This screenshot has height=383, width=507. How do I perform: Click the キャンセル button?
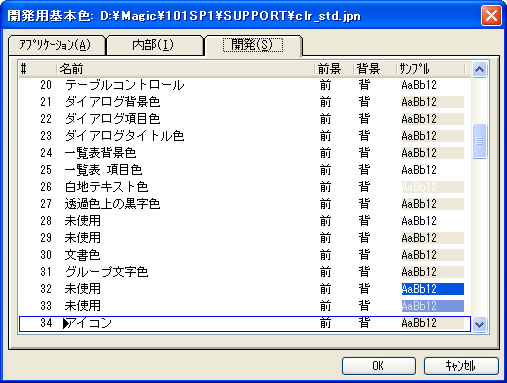click(x=461, y=366)
